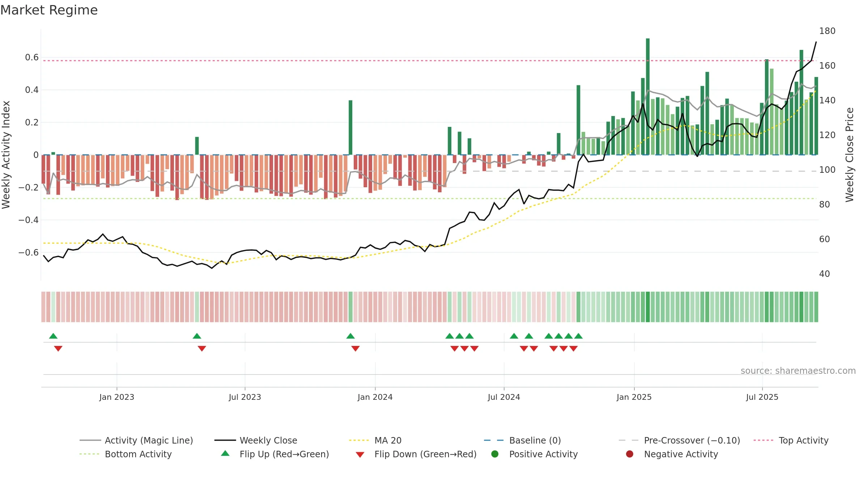Viewport: 868px width, 488px height.
Task: Hide the Weekly Close series in the legend
Action: pyautogui.click(x=256, y=440)
